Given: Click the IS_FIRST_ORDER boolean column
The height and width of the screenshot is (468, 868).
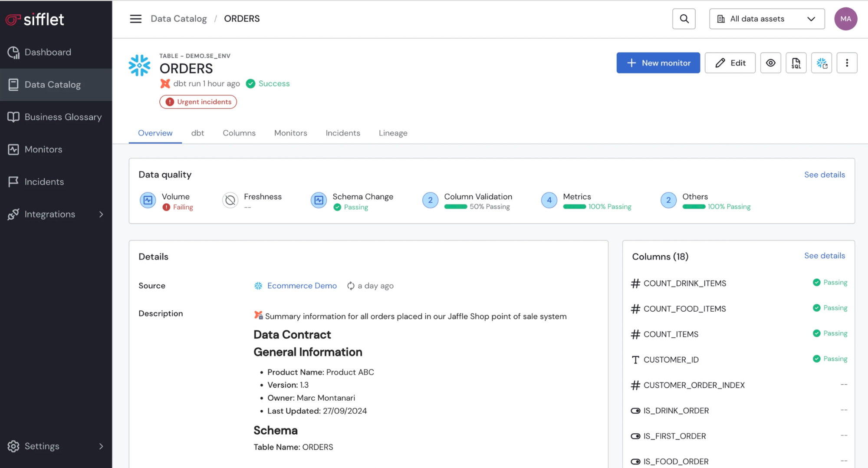Looking at the screenshot, I should (x=674, y=436).
